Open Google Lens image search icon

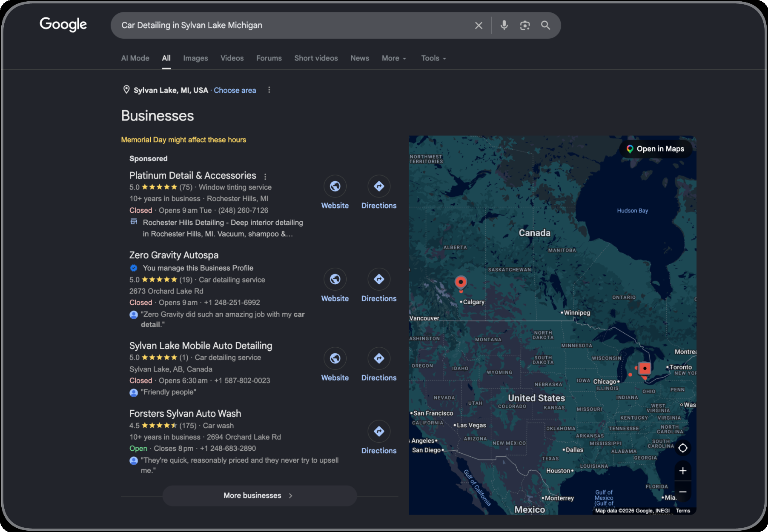click(525, 26)
